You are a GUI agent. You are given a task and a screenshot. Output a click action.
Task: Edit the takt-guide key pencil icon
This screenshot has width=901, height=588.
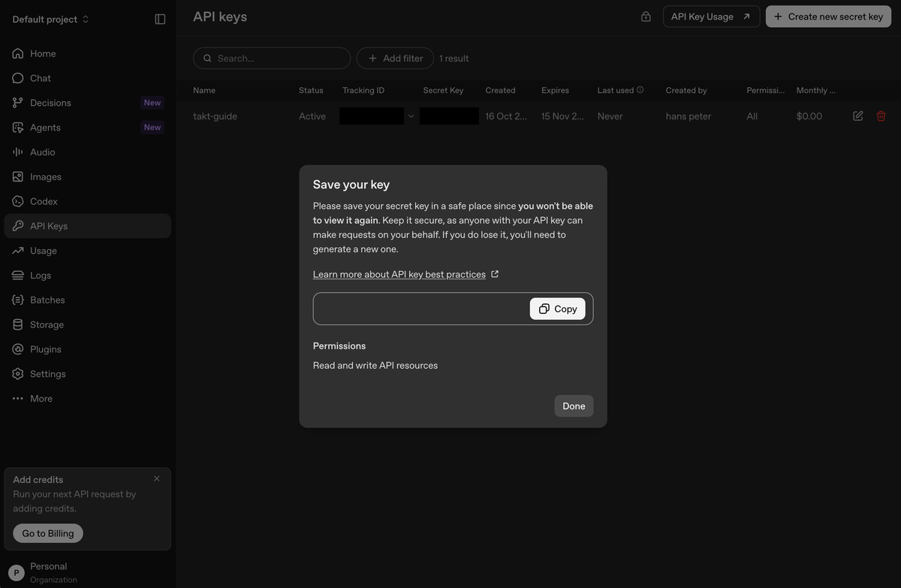click(x=858, y=116)
